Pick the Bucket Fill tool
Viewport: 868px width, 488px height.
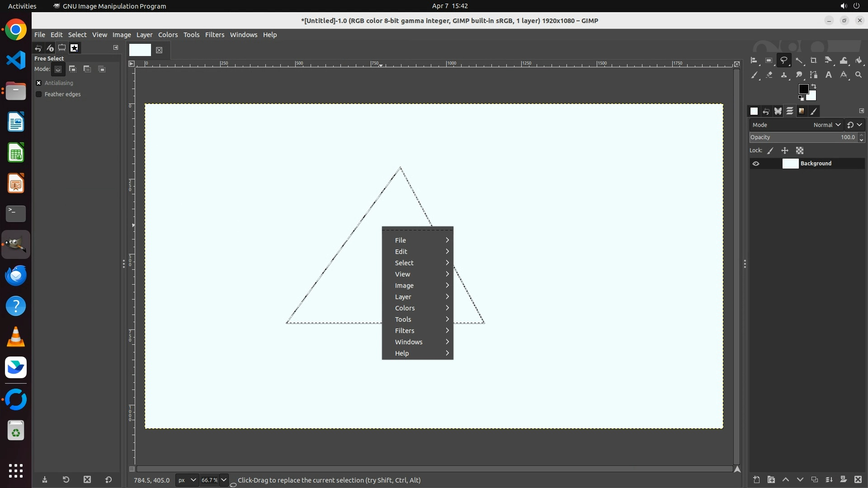point(859,61)
